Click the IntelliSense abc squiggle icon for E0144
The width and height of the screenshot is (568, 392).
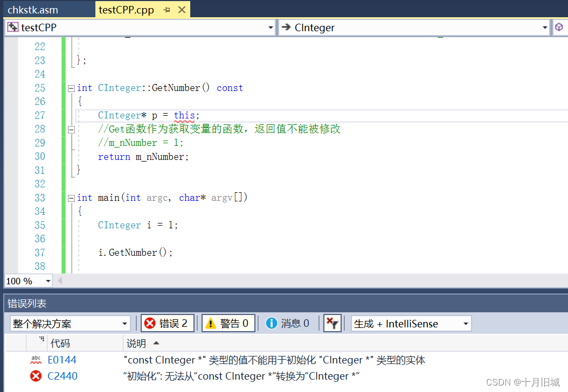point(36,360)
